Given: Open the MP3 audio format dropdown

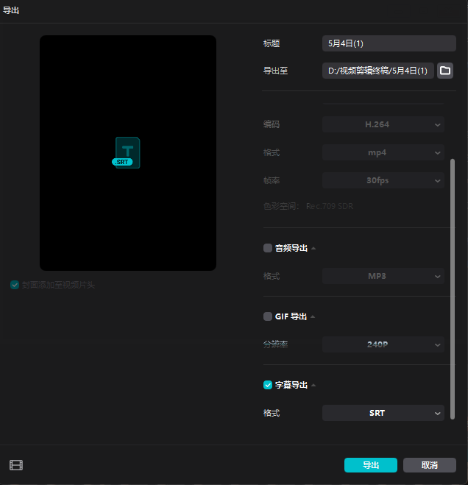Looking at the screenshot, I should pos(383,276).
